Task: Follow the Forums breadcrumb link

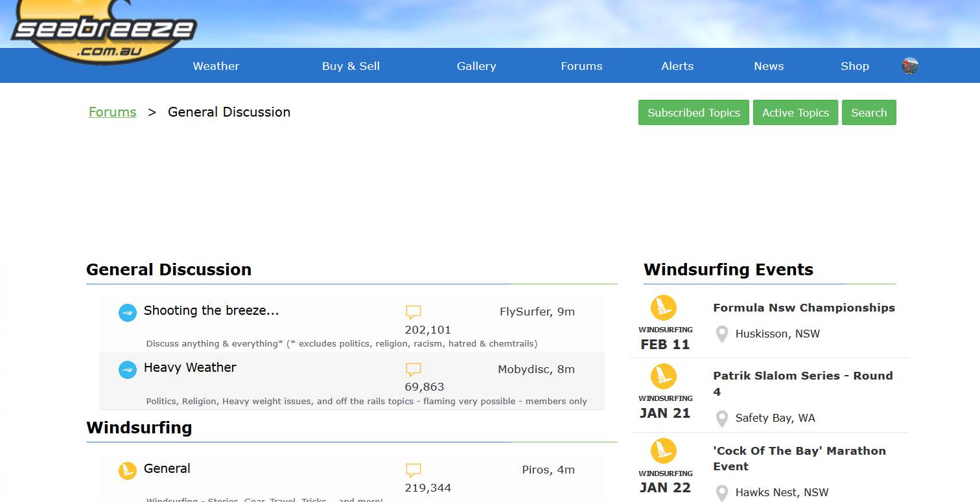Action: tap(113, 112)
